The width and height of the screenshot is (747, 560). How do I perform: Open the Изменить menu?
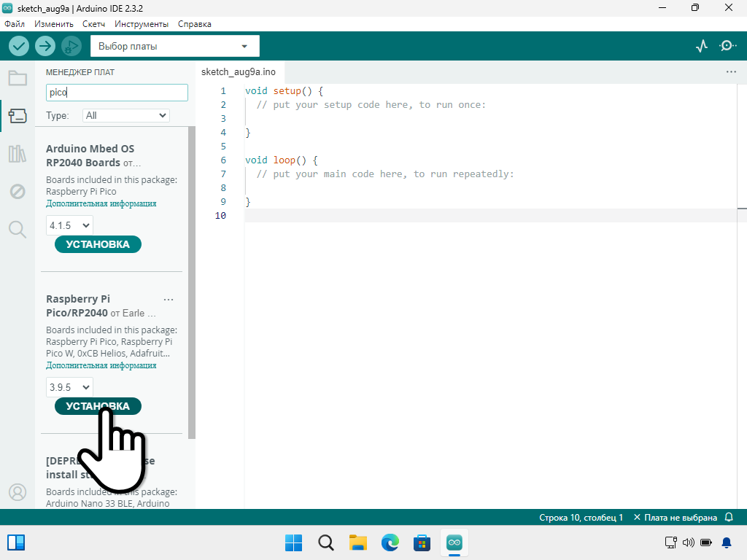click(54, 24)
